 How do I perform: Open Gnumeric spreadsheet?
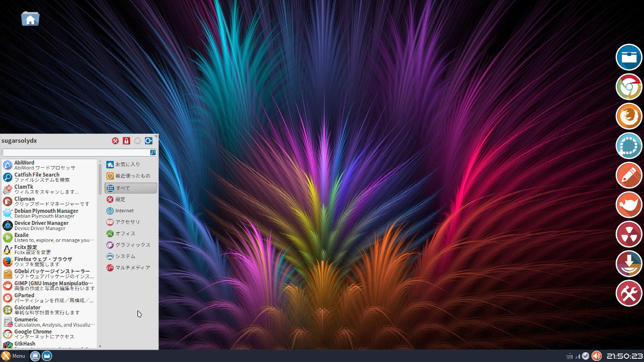[49, 322]
